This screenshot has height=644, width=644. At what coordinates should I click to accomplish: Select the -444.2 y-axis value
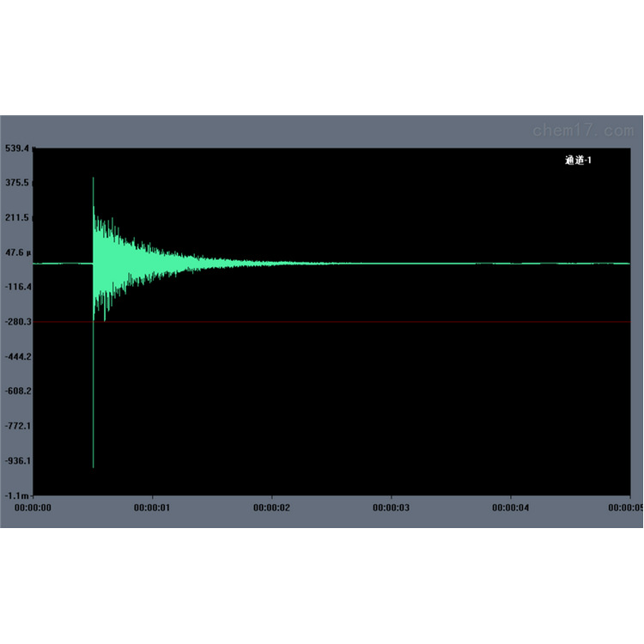coord(18,356)
